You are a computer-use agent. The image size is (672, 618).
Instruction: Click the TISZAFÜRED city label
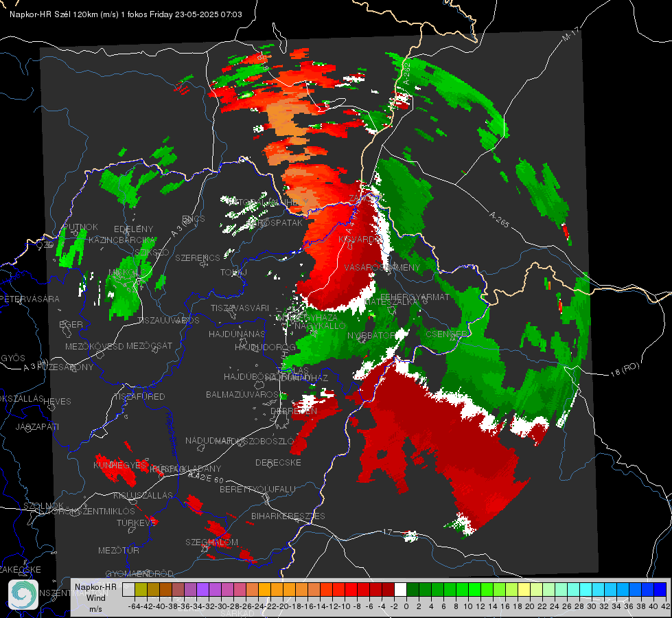[x=139, y=397]
